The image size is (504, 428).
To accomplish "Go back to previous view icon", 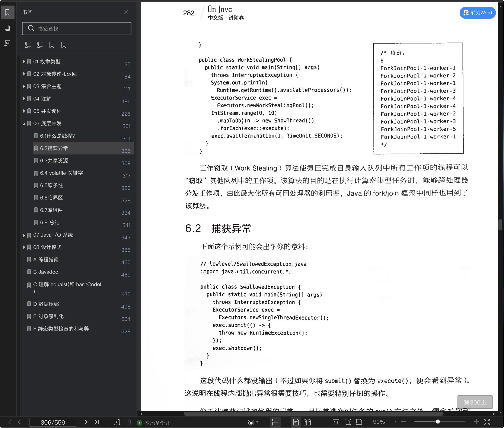I will pyautogui.click(x=117, y=422).
